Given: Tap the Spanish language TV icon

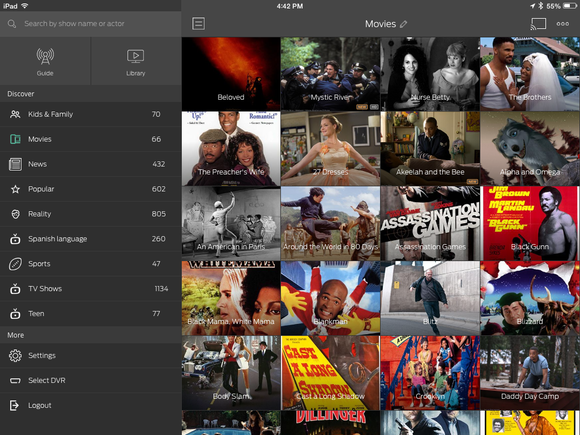Looking at the screenshot, I should pyautogui.click(x=15, y=239).
